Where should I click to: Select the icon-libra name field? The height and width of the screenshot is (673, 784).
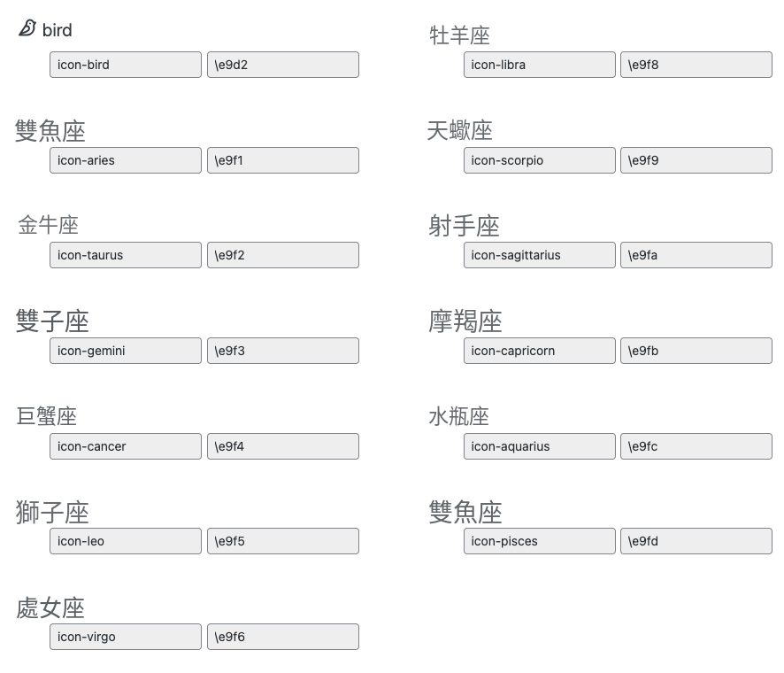click(540, 65)
